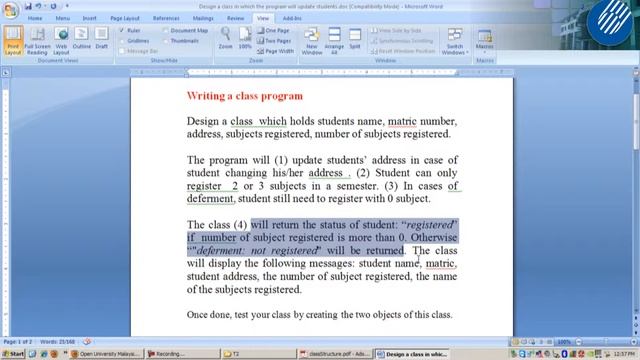
Task: Choose One Page zoom
Action: click(x=273, y=31)
